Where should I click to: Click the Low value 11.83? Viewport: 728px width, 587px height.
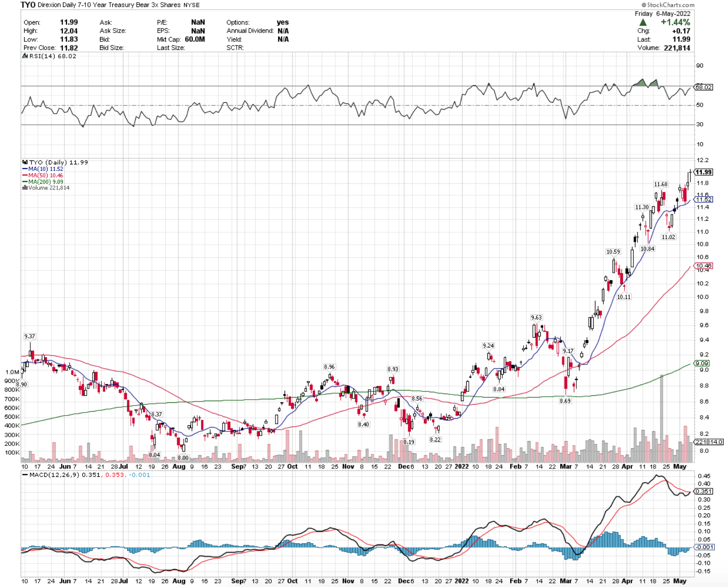coord(69,39)
